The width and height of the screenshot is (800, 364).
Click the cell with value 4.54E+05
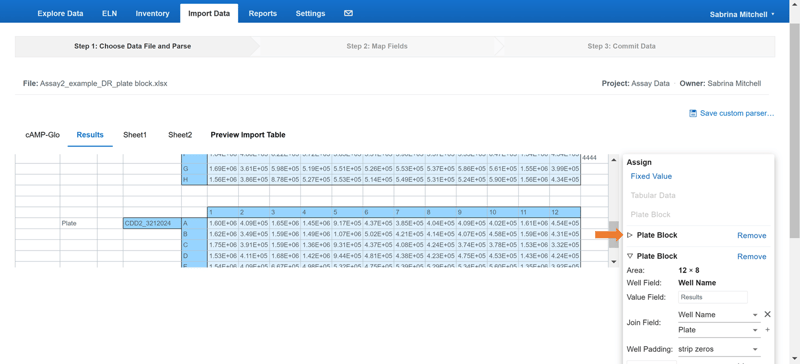(565, 223)
